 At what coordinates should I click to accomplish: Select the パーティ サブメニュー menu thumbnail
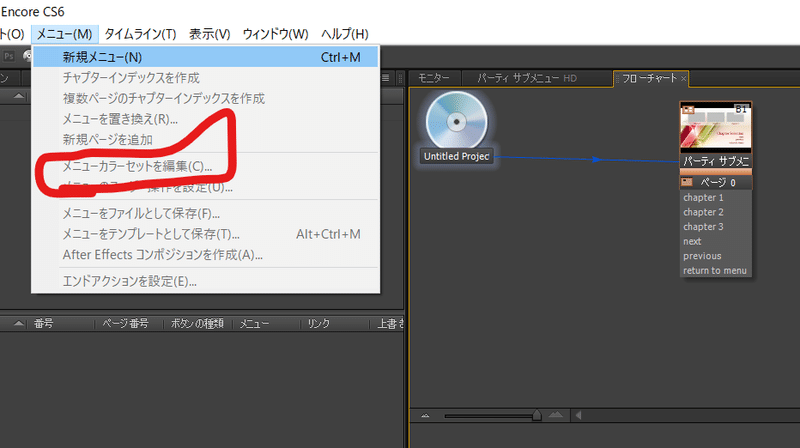[715, 127]
